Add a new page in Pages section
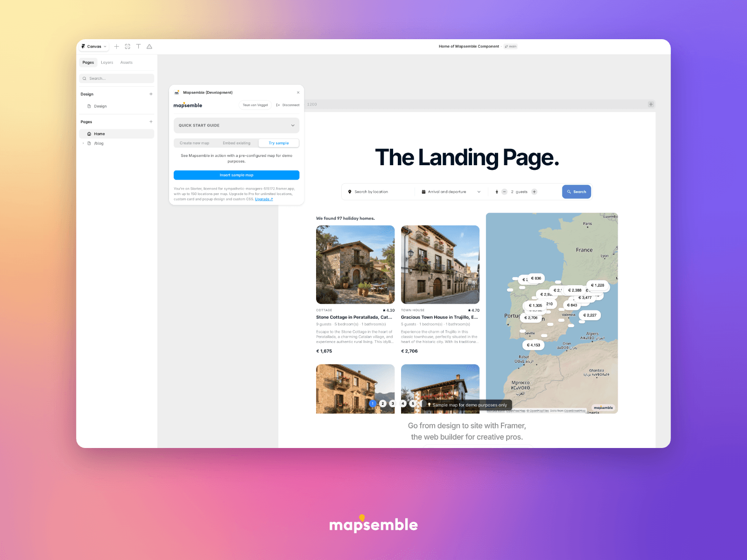This screenshot has height=560, width=747. pyautogui.click(x=151, y=122)
